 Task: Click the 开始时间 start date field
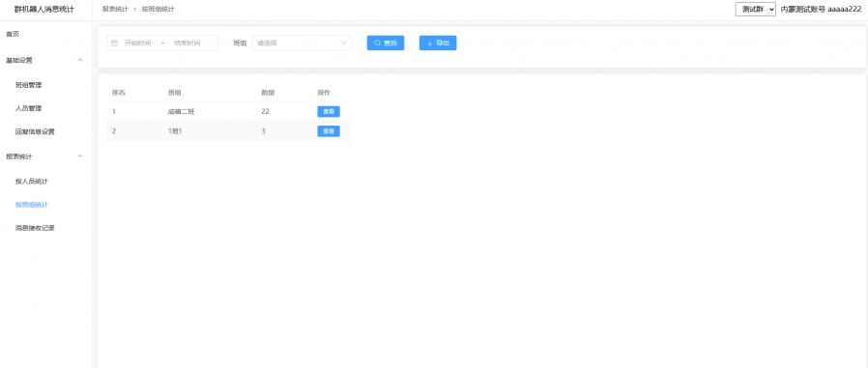pos(138,43)
